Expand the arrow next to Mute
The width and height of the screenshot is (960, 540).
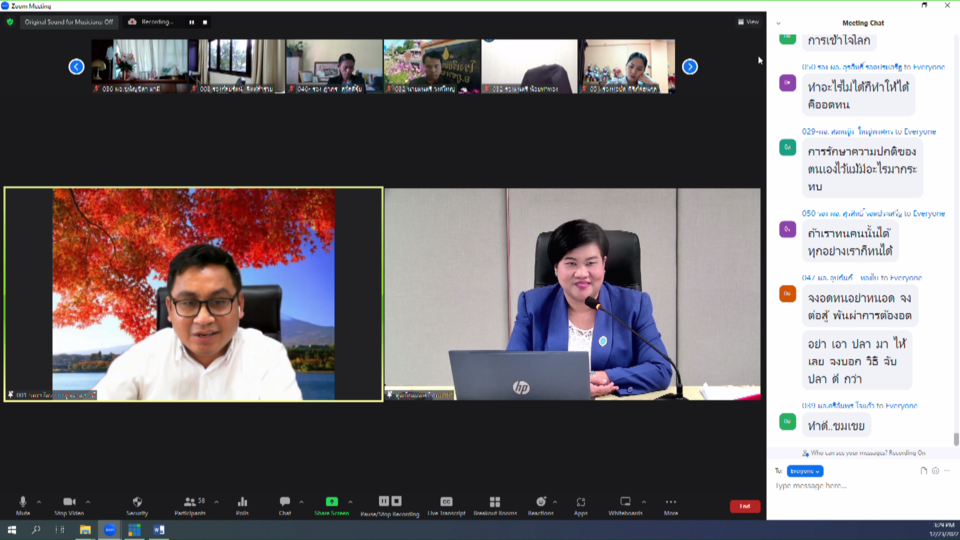tap(39, 502)
